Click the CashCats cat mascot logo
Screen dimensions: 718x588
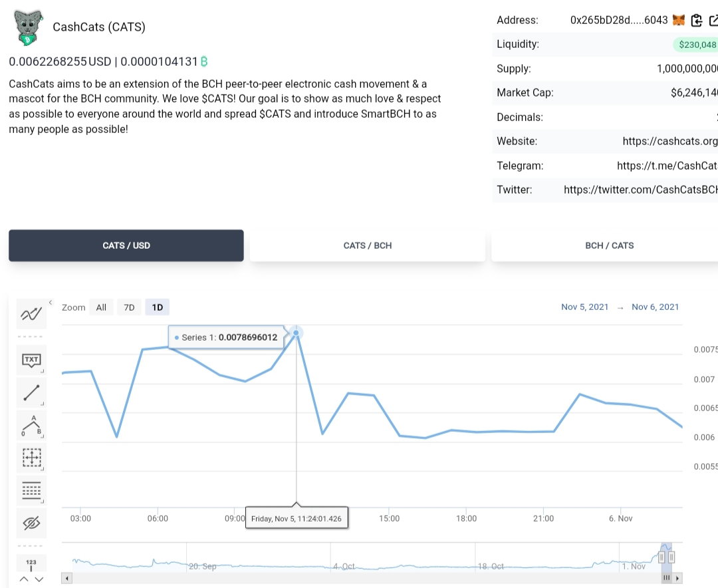[29, 27]
